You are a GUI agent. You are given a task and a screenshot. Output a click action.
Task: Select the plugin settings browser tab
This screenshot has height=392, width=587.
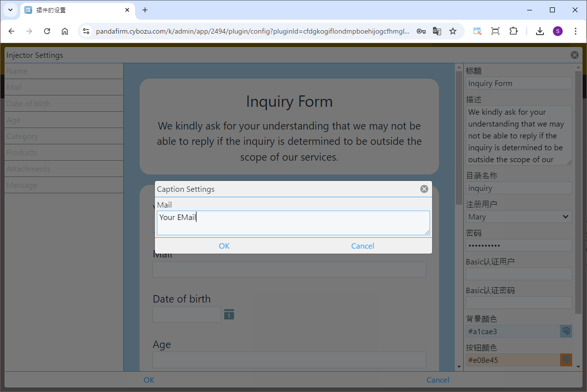point(74,10)
